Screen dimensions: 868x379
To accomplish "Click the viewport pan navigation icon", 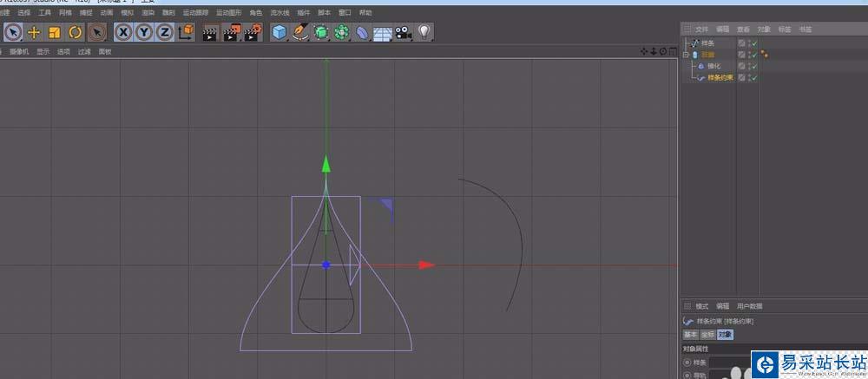I will pos(644,51).
